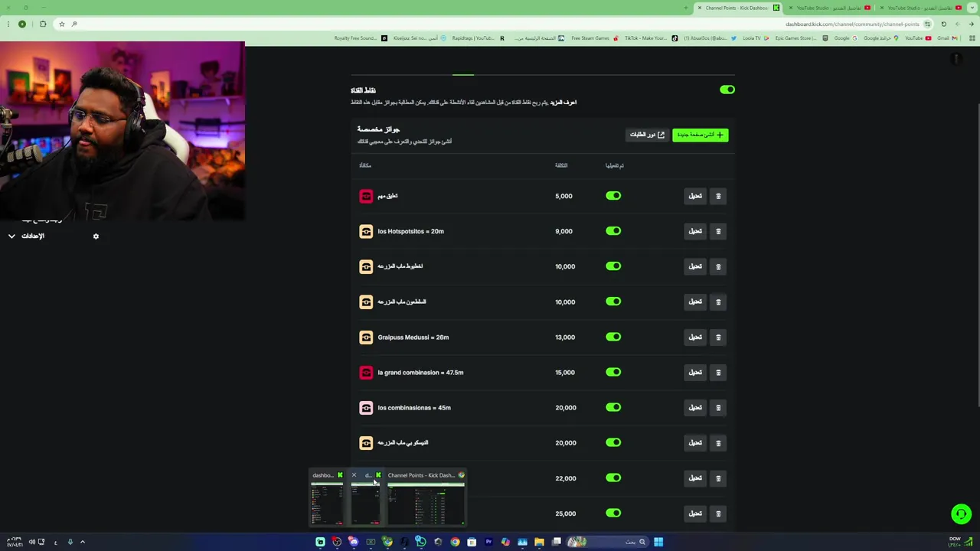The height and width of the screenshot is (551, 980).
Task: Click the Windows Start button
Action: coord(658,542)
